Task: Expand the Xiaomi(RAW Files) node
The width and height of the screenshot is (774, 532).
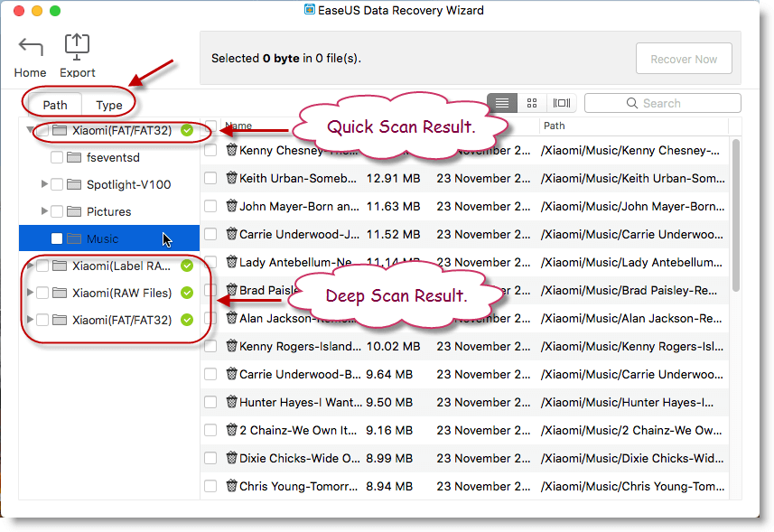Action: pos(30,293)
